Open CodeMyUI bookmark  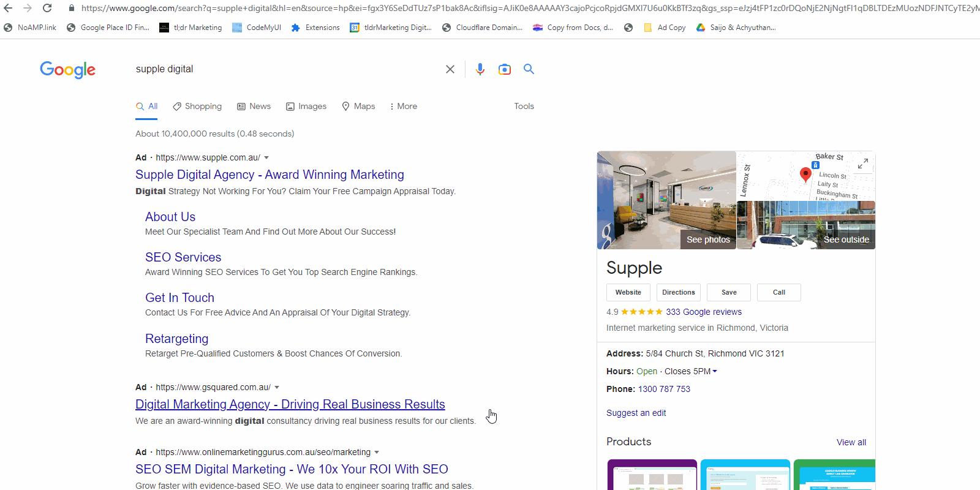257,28
